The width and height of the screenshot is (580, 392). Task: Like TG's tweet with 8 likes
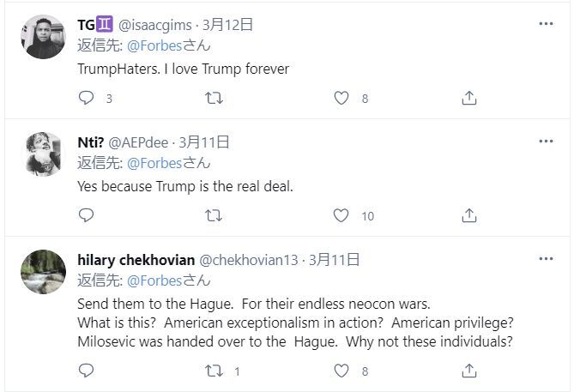[x=341, y=99]
